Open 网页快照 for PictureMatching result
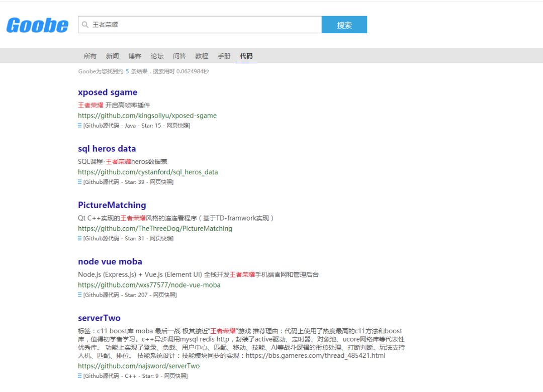The height and width of the screenshot is (392, 543). point(161,239)
